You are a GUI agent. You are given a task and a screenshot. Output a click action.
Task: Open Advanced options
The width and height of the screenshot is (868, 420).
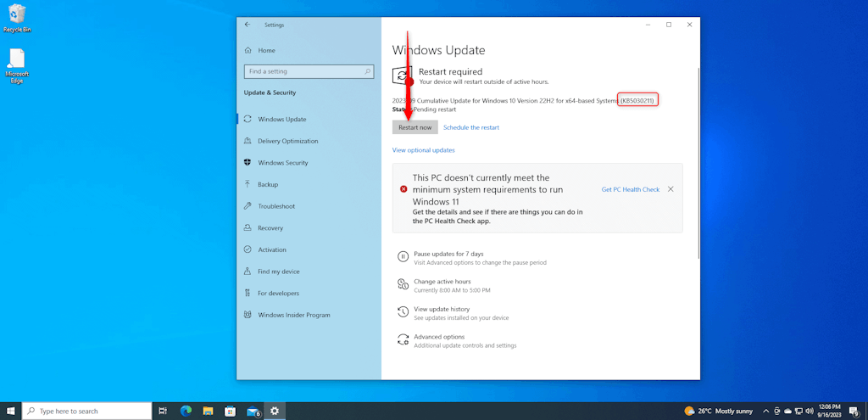[x=439, y=337]
